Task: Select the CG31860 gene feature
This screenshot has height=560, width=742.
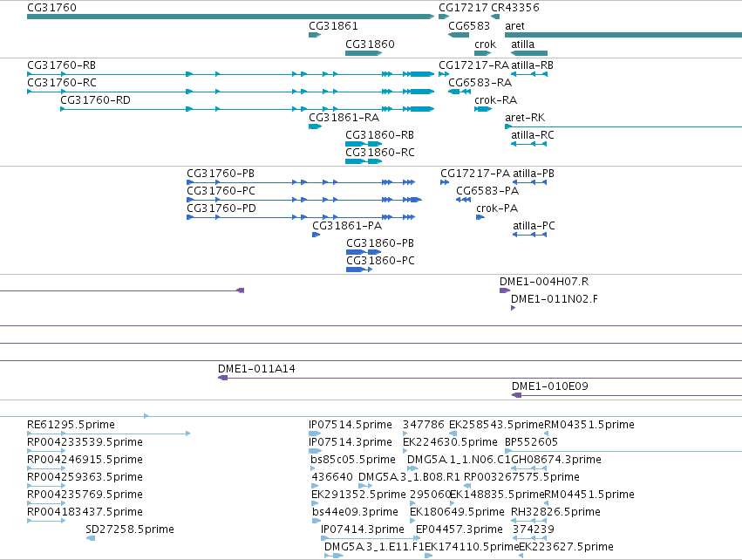Action: click(x=364, y=53)
